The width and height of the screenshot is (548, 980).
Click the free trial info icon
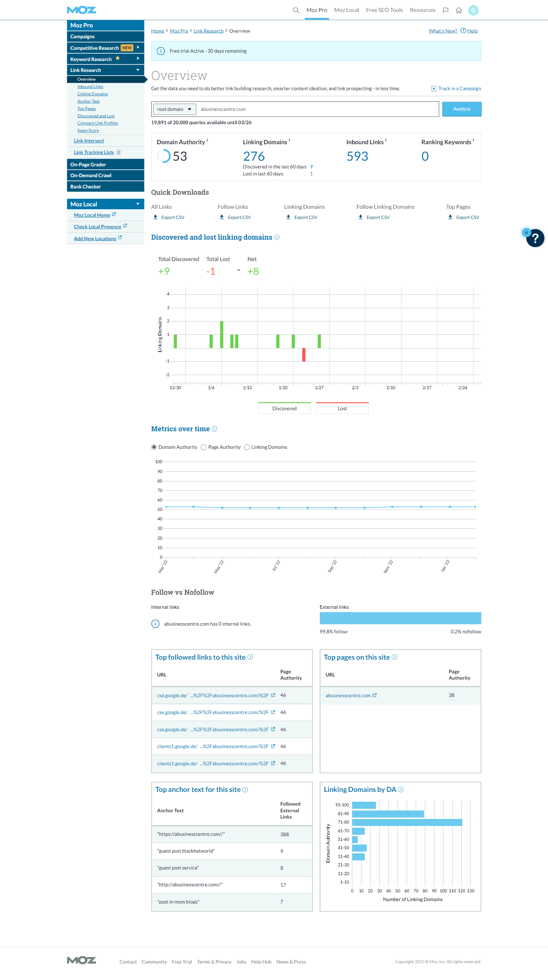[x=160, y=51]
